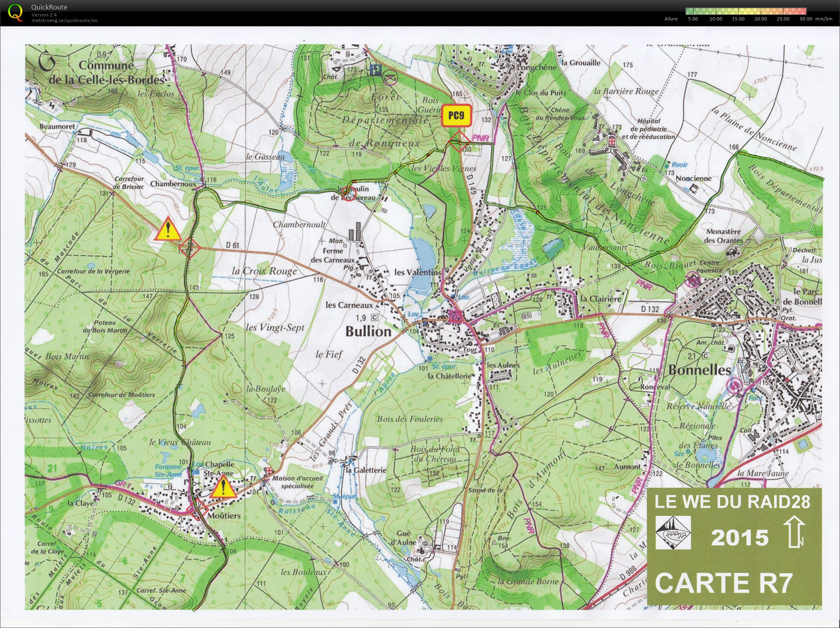Click the magenta circle marker in Bullion center
Screen dimensions: 840x628
pyautogui.click(x=455, y=316)
